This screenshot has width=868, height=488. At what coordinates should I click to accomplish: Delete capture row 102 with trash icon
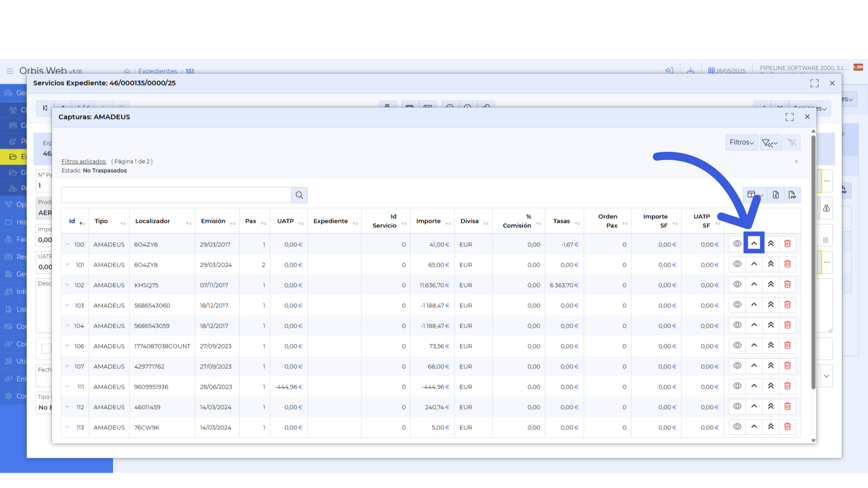point(788,284)
